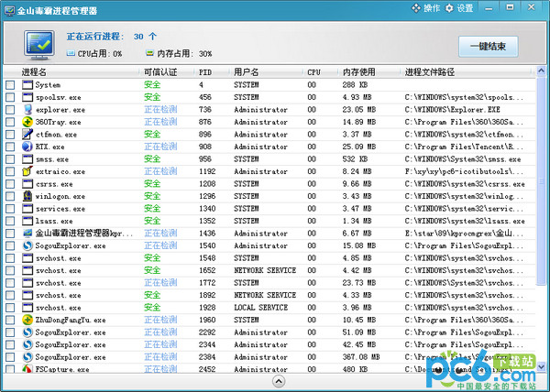
Task: Click the ctfmon.exe pen icon
Action: (27, 134)
